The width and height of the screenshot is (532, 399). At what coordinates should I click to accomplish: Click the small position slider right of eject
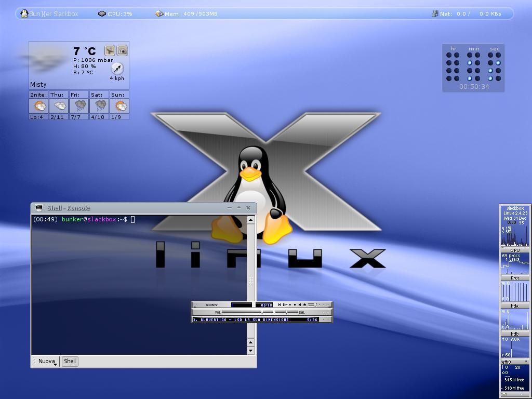coord(312,304)
